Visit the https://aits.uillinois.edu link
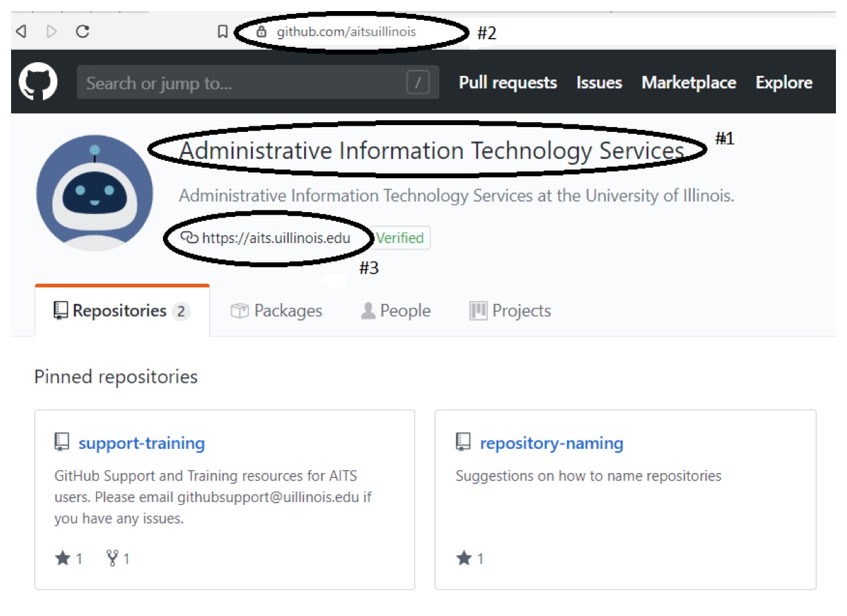The height and width of the screenshot is (616, 847). click(276, 238)
